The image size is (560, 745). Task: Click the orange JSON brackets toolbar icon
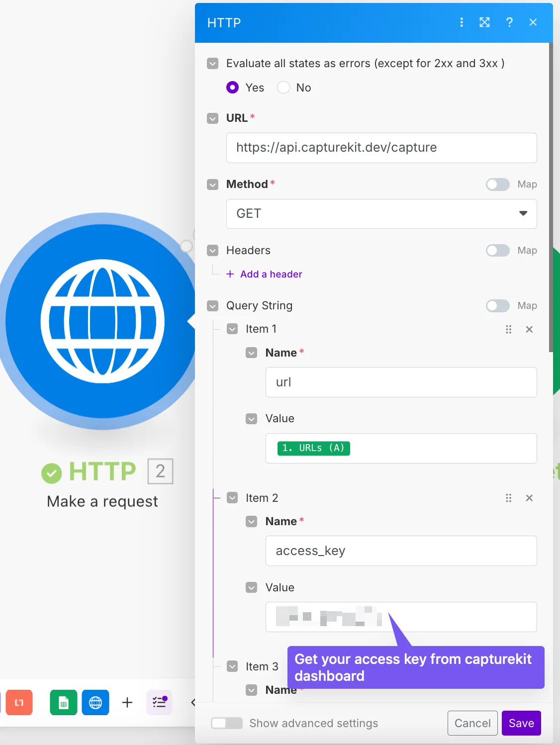pos(19,702)
